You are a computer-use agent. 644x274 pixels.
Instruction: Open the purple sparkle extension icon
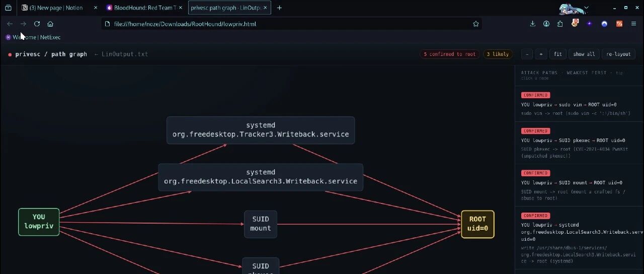pyautogui.click(x=590, y=24)
